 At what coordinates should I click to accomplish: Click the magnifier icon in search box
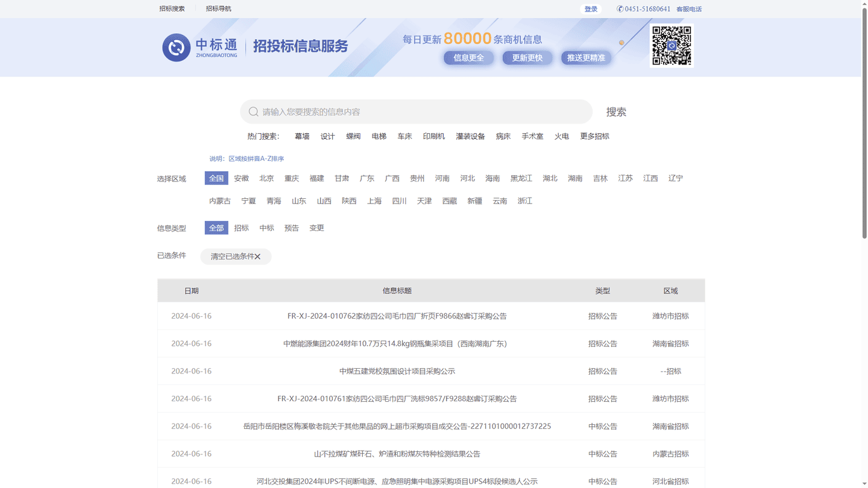coord(254,111)
